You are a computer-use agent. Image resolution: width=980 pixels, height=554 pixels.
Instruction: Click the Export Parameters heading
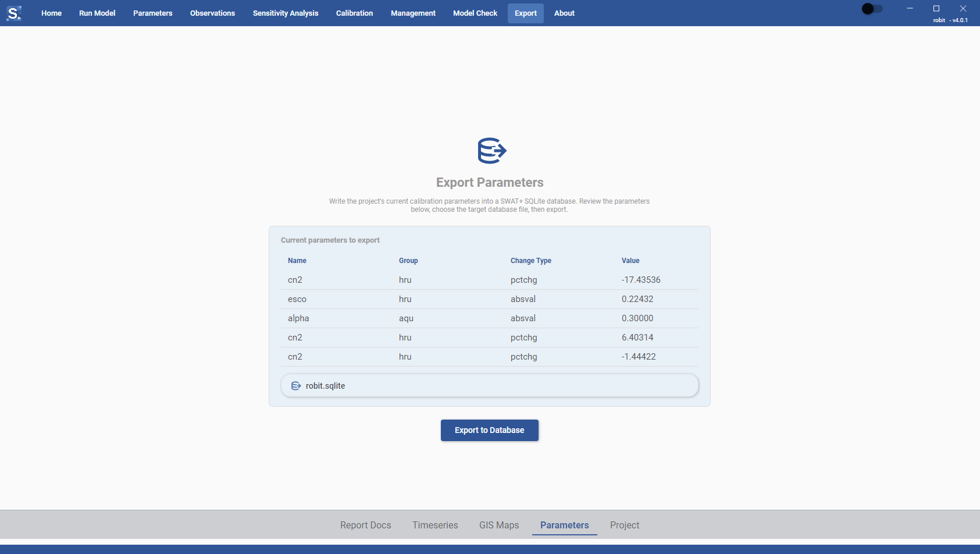pyautogui.click(x=490, y=183)
